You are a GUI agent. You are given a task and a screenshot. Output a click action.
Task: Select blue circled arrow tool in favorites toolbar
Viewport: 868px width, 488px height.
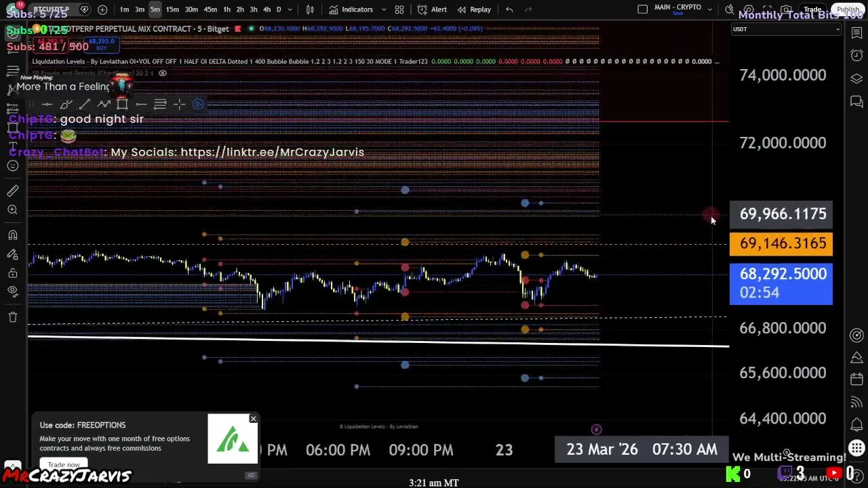coord(198,104)
